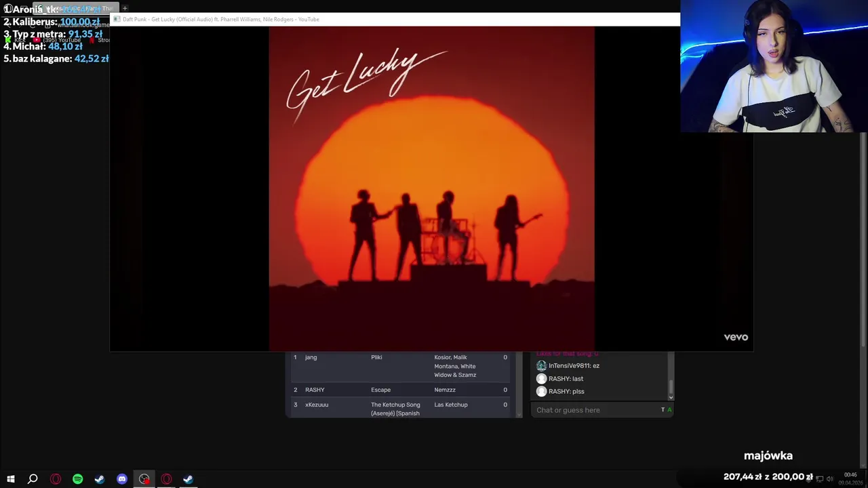
Task: Click the green A icon in chat box
Action: coord(669,410)
